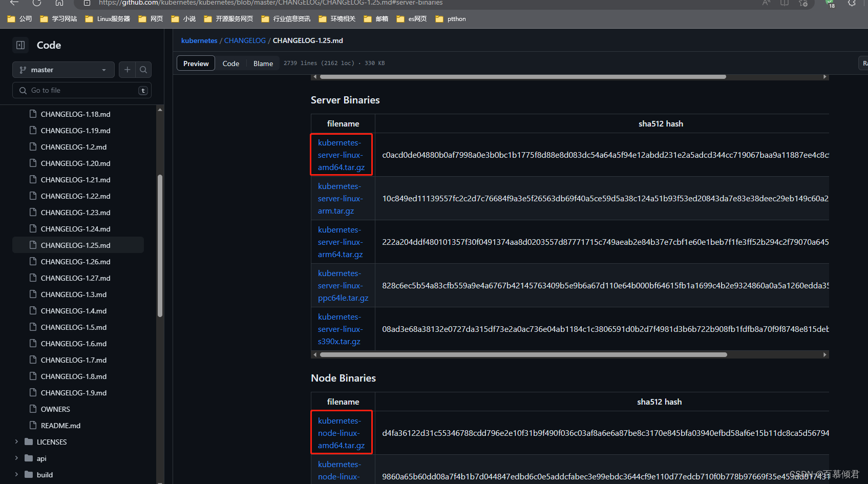The width and height of the screenshot is (868, 484).
Task: Click the file tree vertical scrollbar
Action: [160, 246]
